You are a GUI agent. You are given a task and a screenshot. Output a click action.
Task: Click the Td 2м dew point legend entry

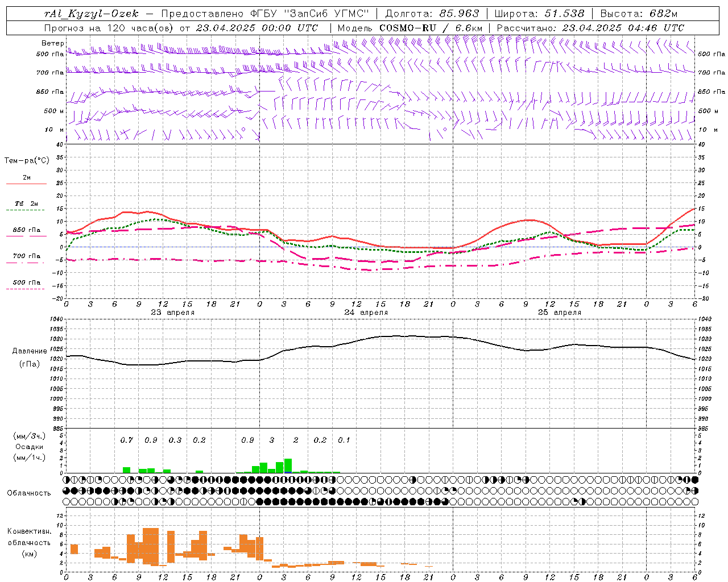tap(27, 203)
